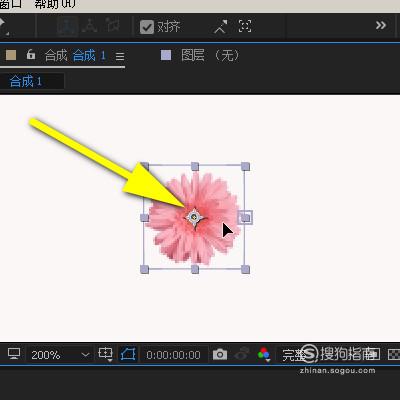This screenshot has width=400, height=400.
Task: Click the 对齐 label text
Action: (169, 27)
